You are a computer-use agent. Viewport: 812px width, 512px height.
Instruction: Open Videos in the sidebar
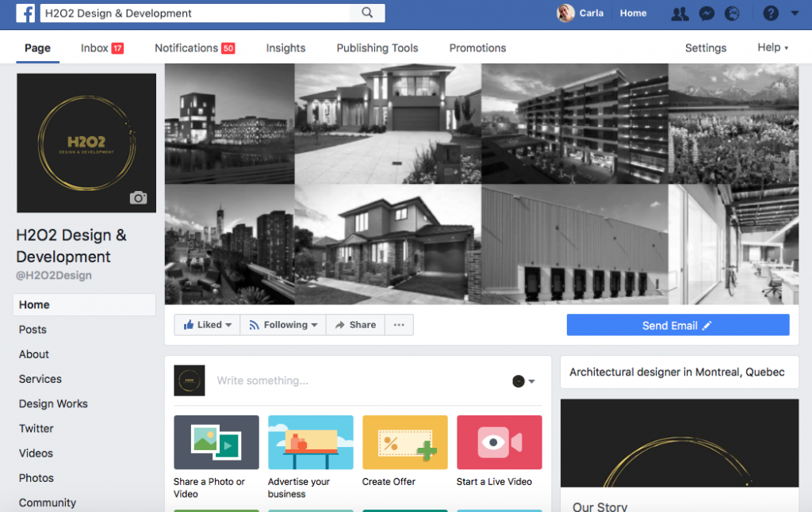(36, 453)
